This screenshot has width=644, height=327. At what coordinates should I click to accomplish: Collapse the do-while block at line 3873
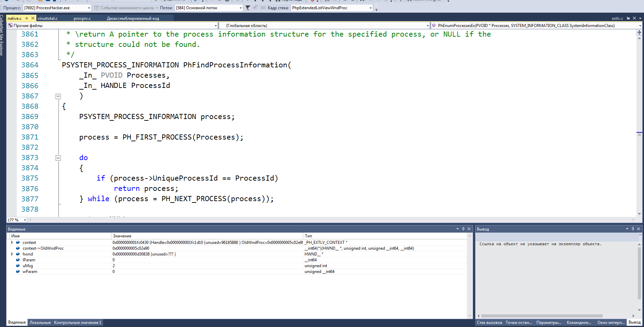(x=58, y=158)
